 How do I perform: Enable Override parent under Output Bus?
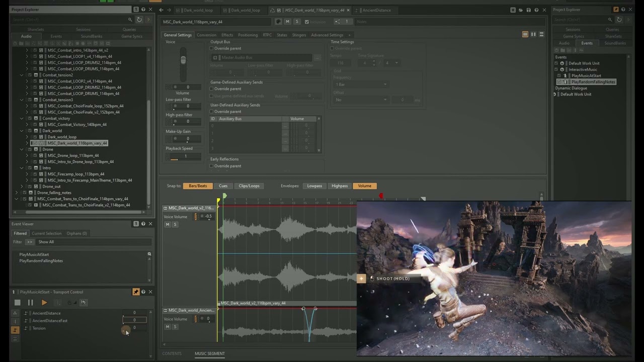tap(212, 48)
